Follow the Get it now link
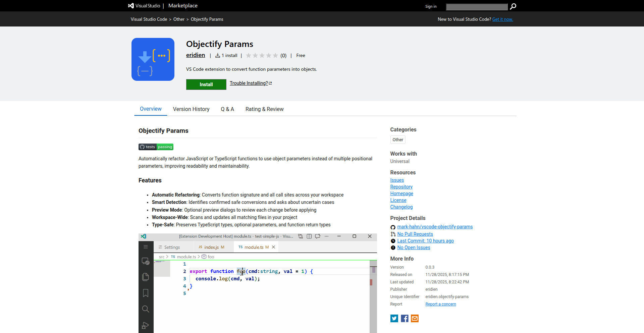Image resolution: width=644 pixels, height=333 pixels. pos(502,19)
